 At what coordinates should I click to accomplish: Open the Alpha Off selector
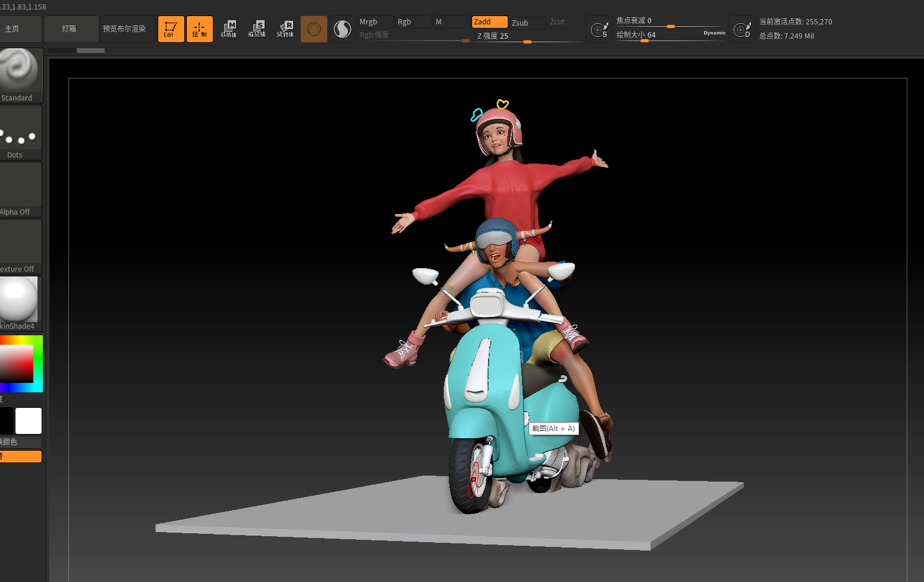click(x=21, y=189)
